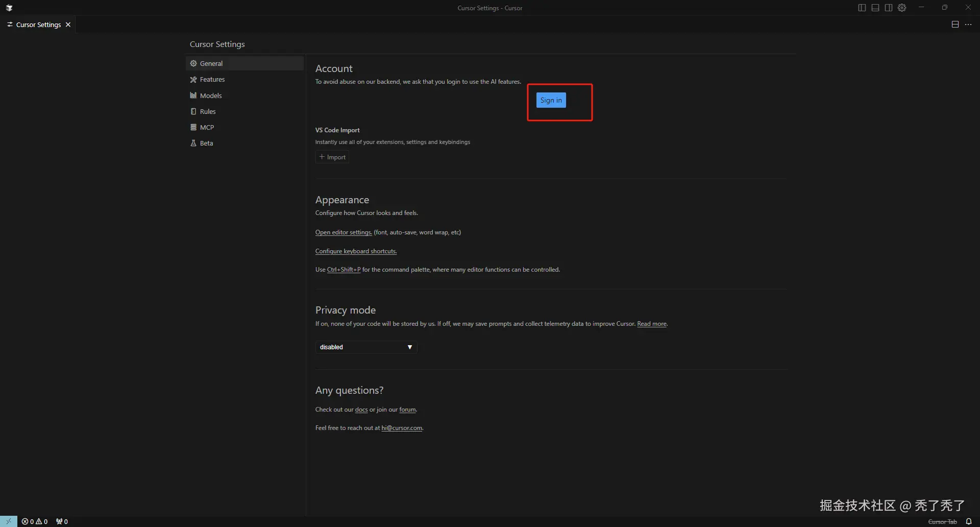Click the Import button for VS Code
The width and height of the screenshot is (980, 527).
[332, 157]
